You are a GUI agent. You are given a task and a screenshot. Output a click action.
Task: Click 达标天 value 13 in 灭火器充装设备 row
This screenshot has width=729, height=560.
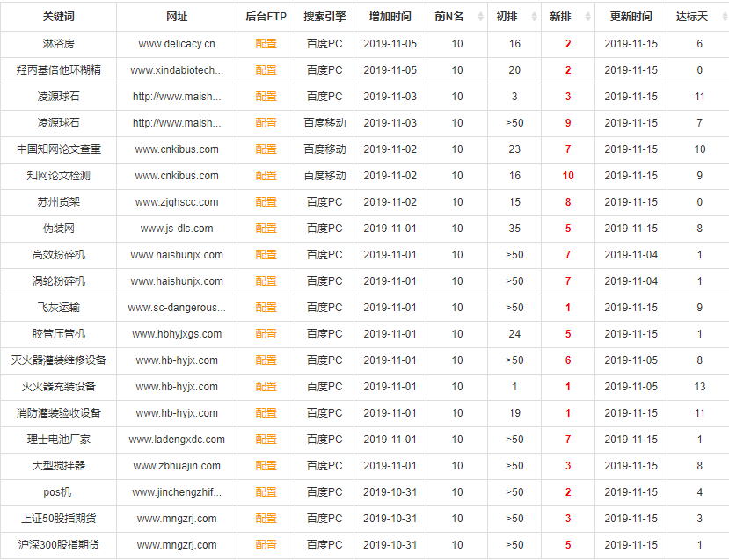click(x=700, y=387)
